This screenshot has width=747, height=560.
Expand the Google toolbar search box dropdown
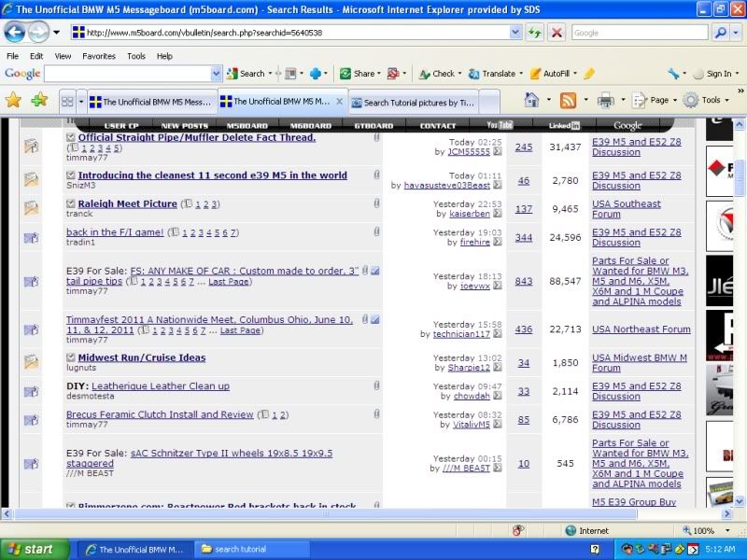coord(216,74)
